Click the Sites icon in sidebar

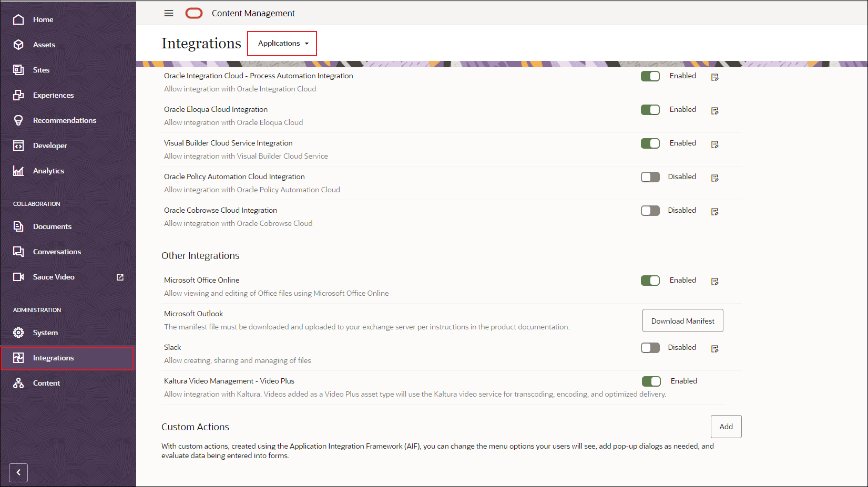(x=18, y=70)
